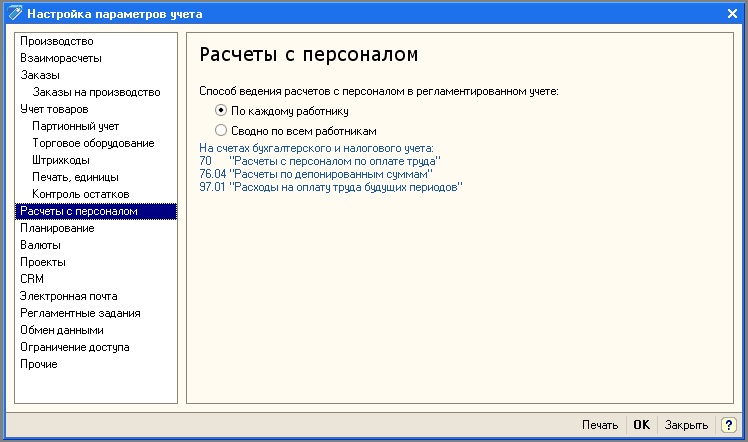Image resolution: width=748 pixels, height=442 pixels.
Task: Open the 'Производство' section
Action: coord(57,41)
